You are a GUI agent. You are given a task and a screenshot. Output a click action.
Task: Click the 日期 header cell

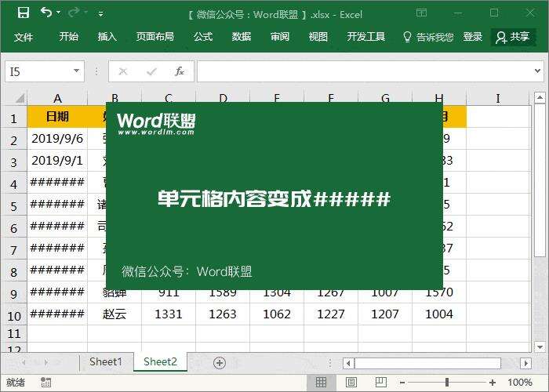57,117
